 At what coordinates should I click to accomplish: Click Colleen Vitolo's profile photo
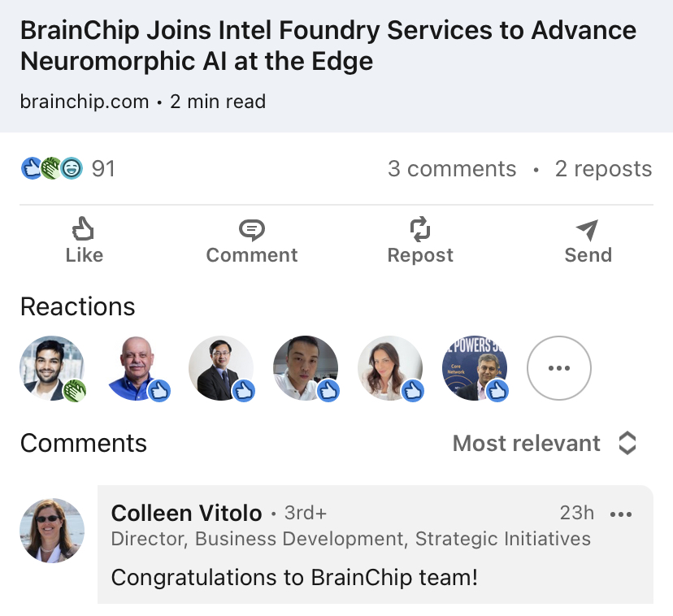tap(51, 530)
